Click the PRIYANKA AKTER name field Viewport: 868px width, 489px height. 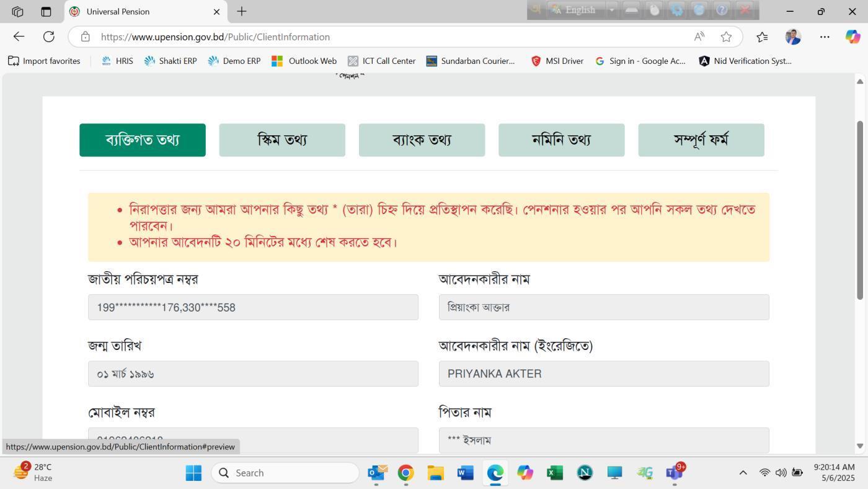pos(604,374)
